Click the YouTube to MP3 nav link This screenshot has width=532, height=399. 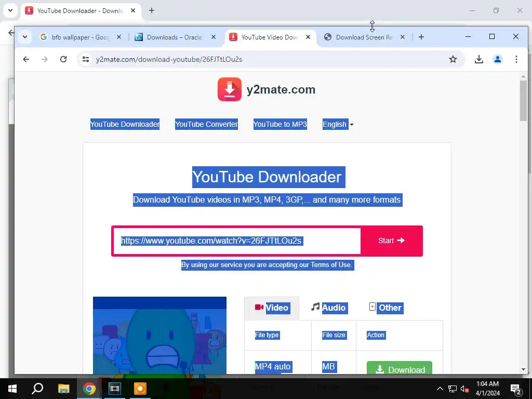click(280, 124)
